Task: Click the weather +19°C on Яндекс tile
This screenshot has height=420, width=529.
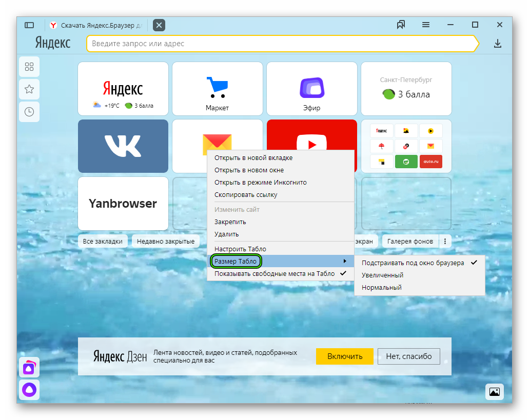Action: pyautogui.click(x=106, y=106)
